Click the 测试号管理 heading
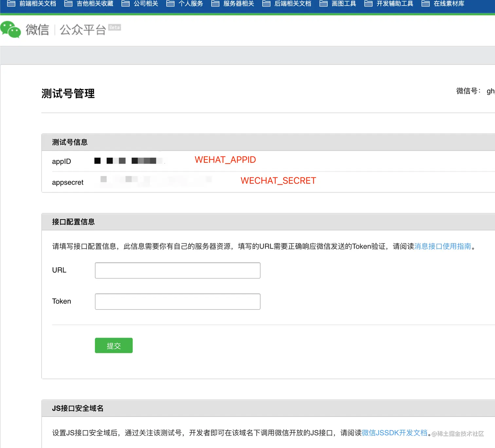The height and width of the screenshot is (448, 495). click(68, 94)
